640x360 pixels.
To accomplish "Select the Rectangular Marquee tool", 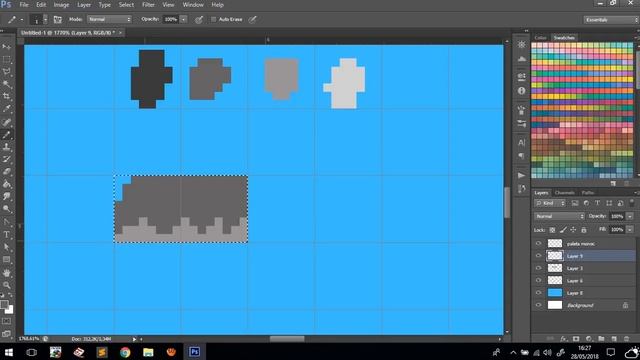I will point(7,60).
